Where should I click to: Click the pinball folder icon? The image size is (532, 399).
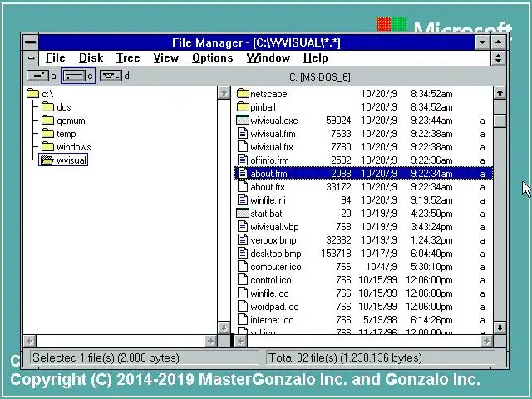point(243,107)
